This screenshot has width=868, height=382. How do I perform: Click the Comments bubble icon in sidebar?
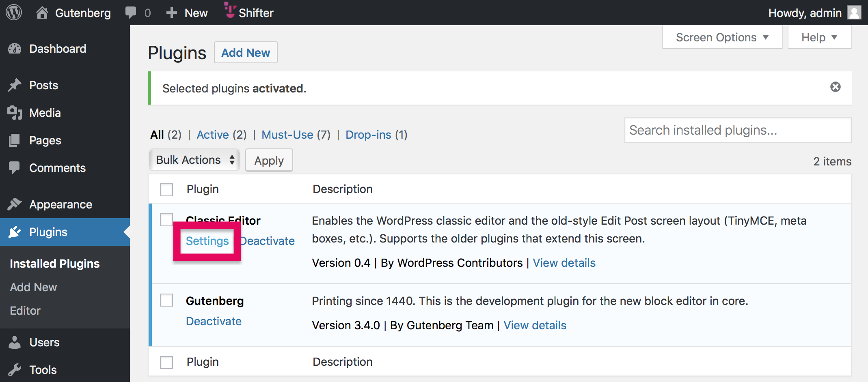[14, 168]
